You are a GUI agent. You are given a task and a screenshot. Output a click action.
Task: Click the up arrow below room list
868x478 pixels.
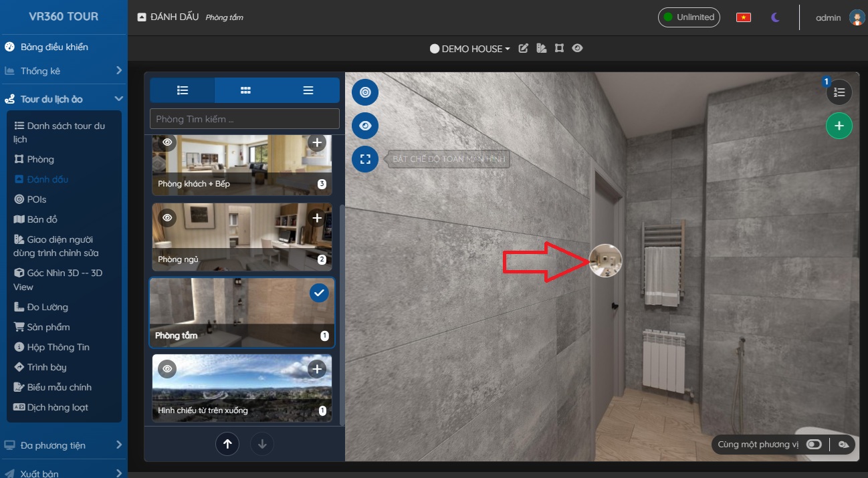[x=227, y=444]
